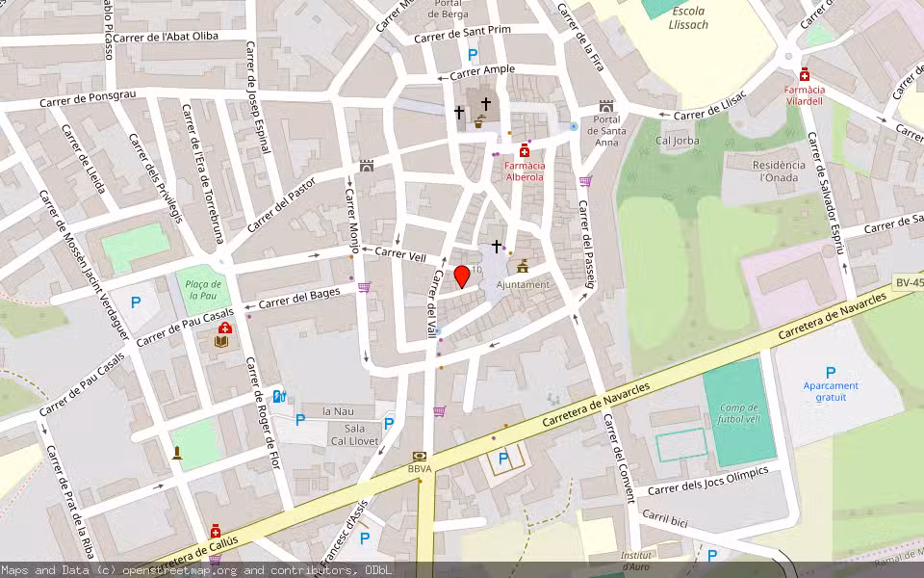Click the Cal Jorba label
The height and width of the screenshot is (578, 924).
[677, 141]
